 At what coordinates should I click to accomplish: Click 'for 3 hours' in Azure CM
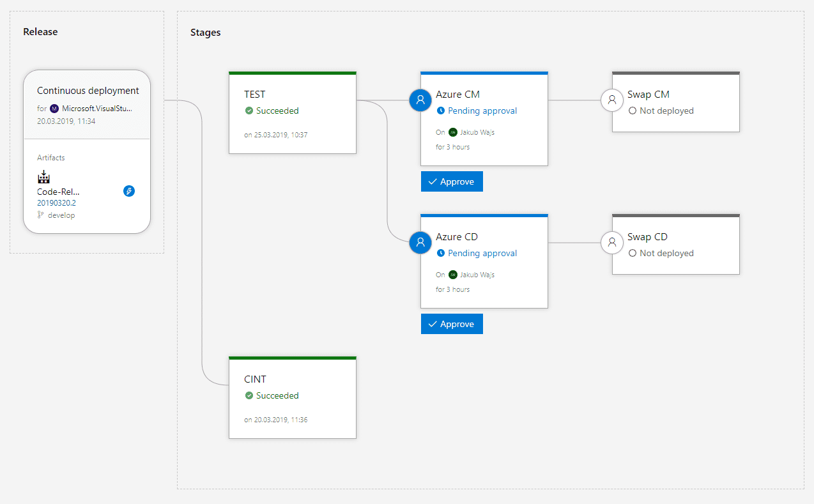pos(452,147)
